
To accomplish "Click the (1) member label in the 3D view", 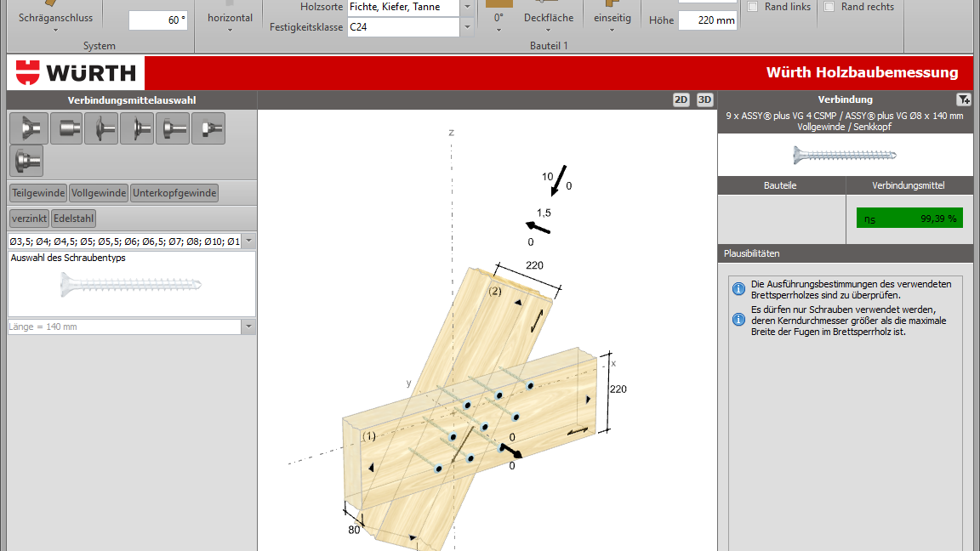I will click(x=369, y=436).
